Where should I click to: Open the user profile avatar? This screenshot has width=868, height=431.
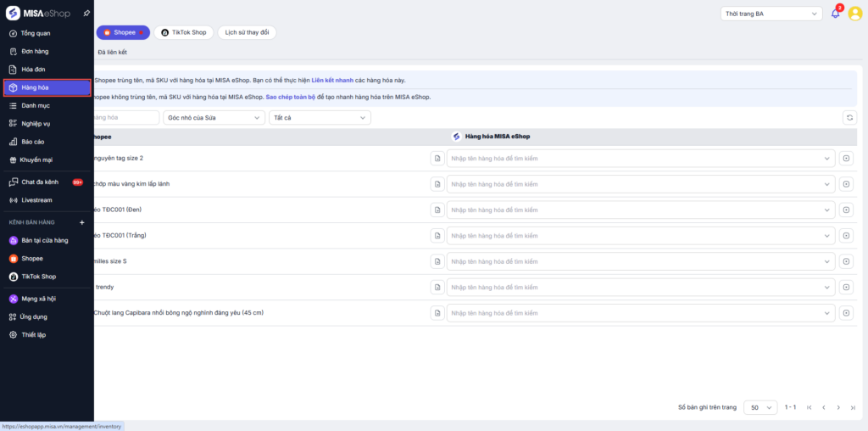[854, 14]
